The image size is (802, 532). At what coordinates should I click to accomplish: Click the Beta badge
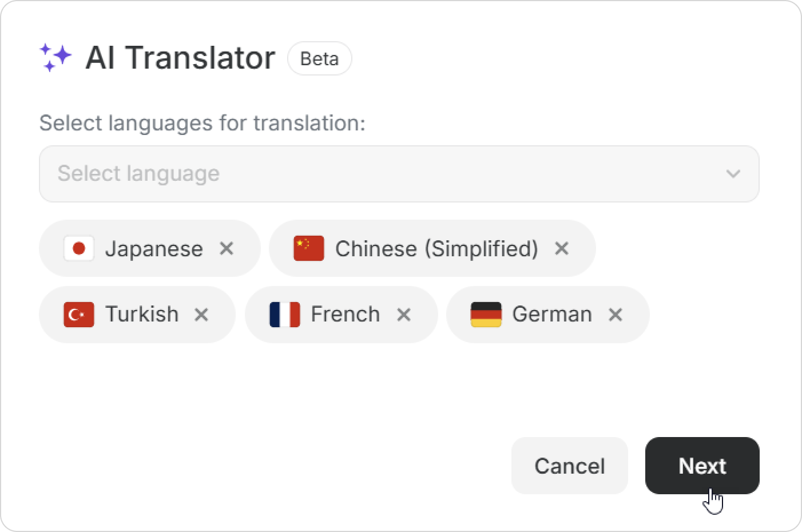click(x=319, y=58)
